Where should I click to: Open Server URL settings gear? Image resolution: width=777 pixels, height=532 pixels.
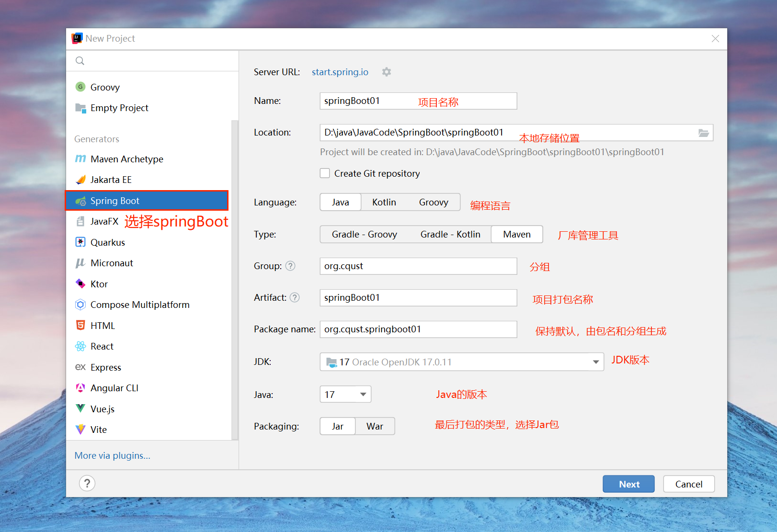[x=387, y=72]
